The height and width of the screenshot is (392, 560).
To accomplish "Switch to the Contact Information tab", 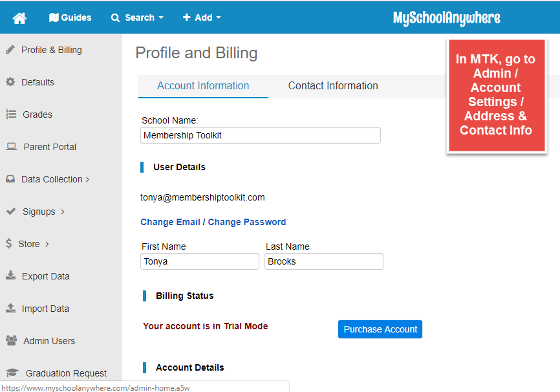I will (x=333, y=86).
